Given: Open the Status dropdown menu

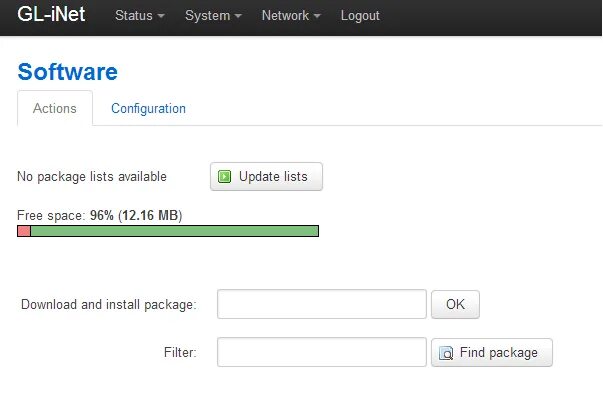Looking at the screenshot, I should coord(139,17).
